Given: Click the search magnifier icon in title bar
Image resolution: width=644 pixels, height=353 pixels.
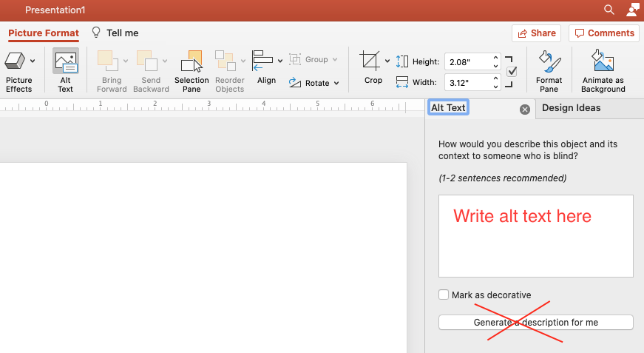Looking at the screenshot, I should (609, 10).
